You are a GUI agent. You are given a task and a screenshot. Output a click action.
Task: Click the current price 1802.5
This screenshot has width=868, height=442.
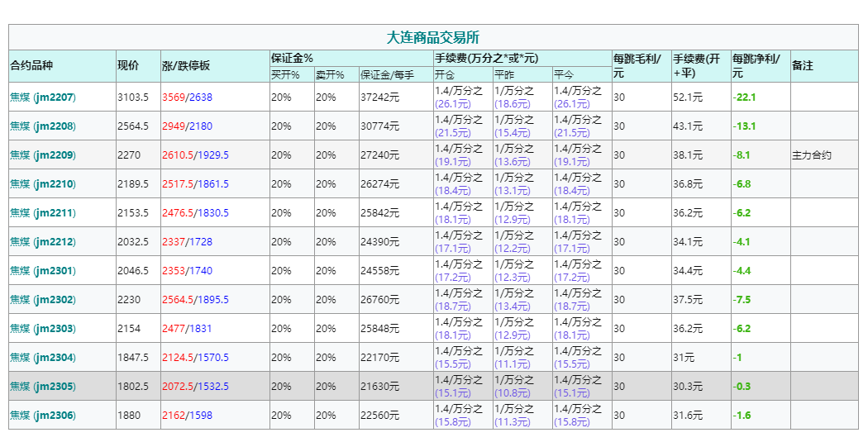(133, 387)
